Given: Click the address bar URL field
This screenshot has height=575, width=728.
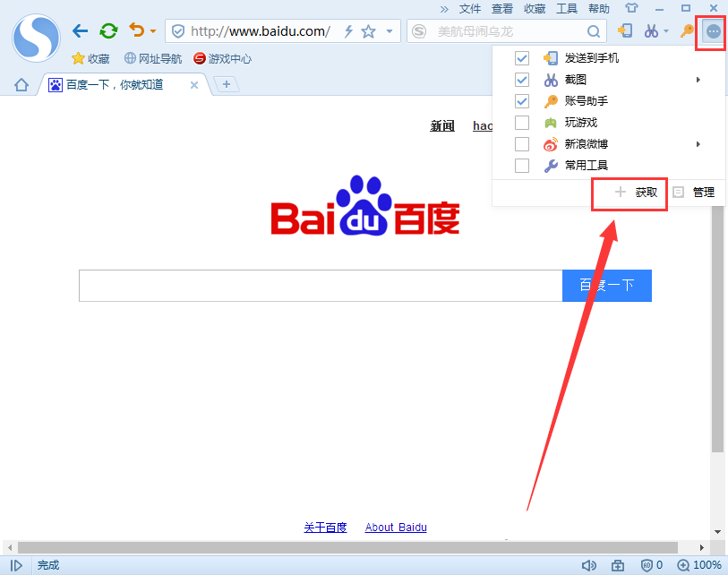Looking at the screenshot, I should click(x=261, y=31).
